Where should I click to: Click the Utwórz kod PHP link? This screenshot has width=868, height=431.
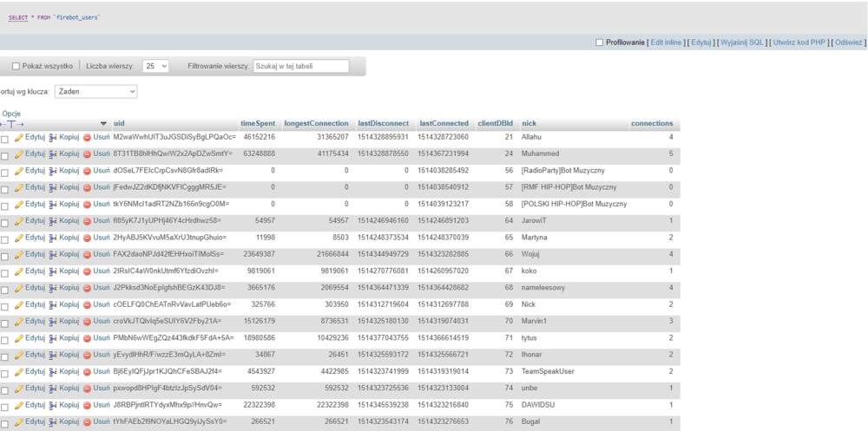(x=799, y=42)
